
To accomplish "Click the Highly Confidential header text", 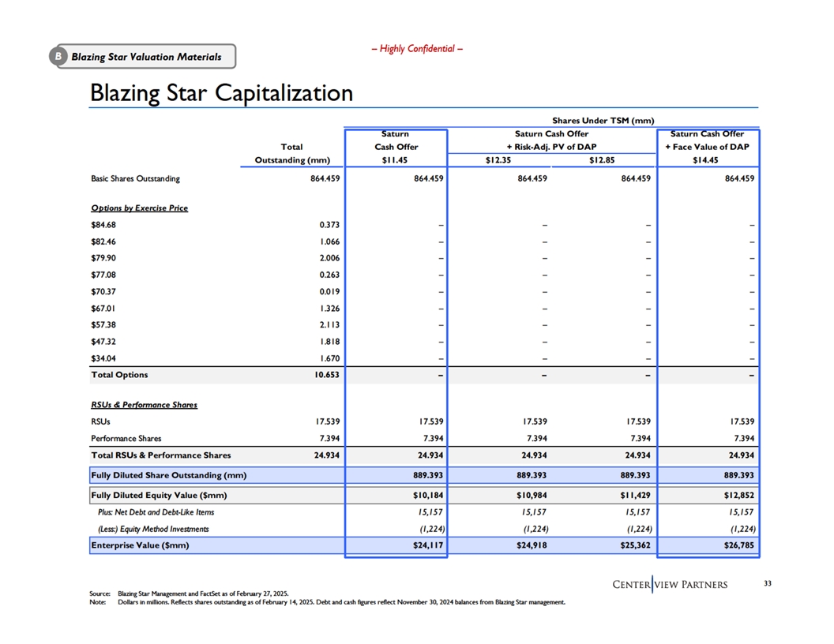I will coord(417,49).
